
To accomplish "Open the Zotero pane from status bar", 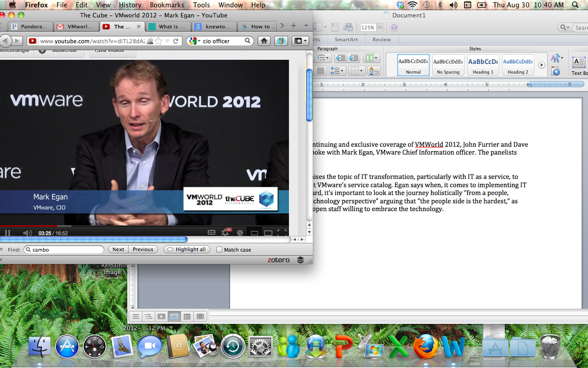I will tap(278, 260).
